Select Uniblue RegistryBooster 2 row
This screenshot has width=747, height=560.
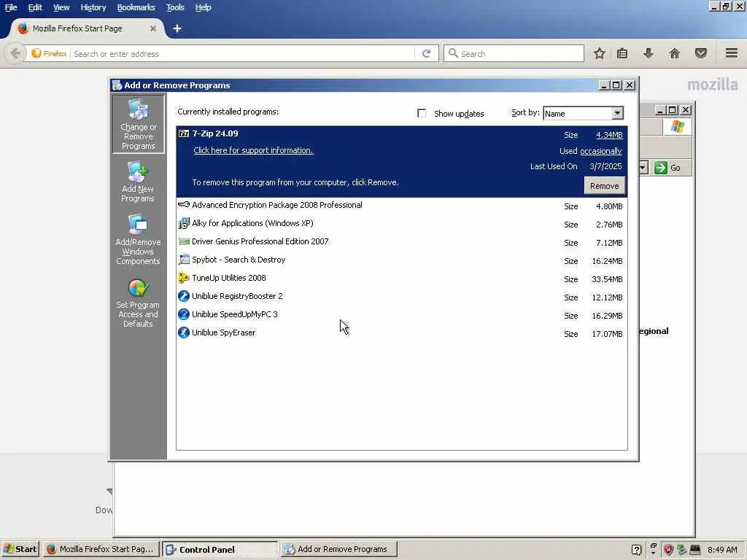(x=402, y=297)
